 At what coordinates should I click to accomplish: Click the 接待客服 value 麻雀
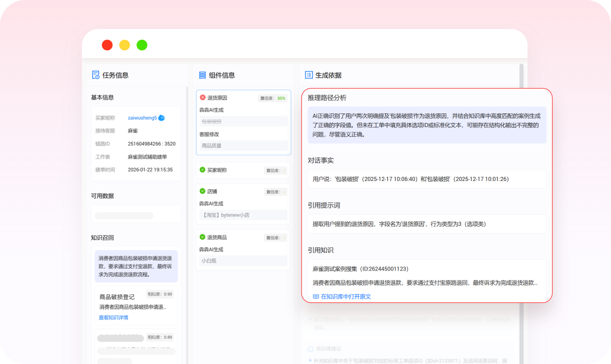tap(133, 130)
